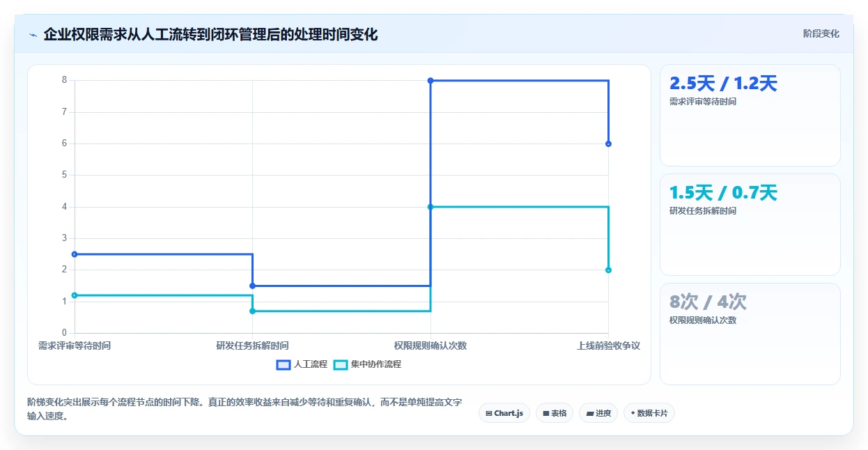Click the 研发任务拆解时间 caption in the second stat card
868x450 pixels.
(x=703, y=211)
